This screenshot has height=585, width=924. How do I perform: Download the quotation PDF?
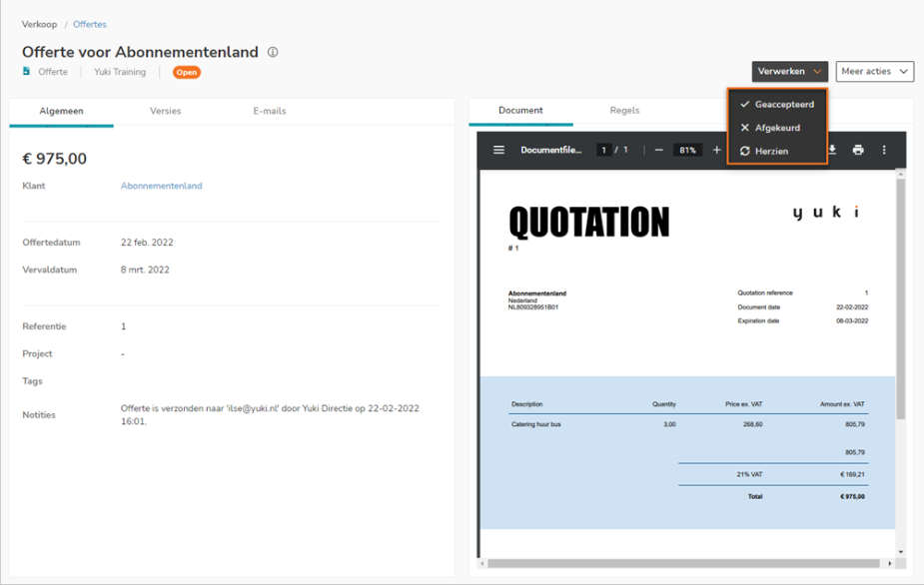pyautogui.click(x=832, y=150)
